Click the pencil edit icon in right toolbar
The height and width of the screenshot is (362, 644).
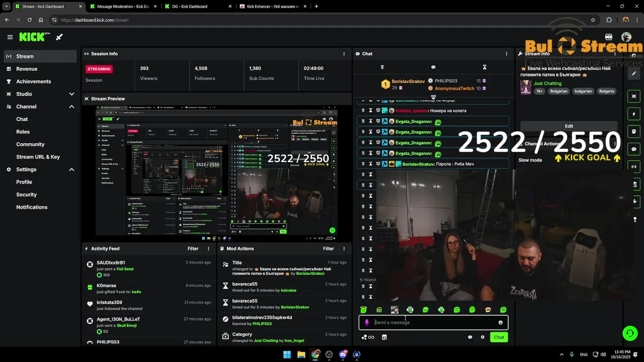[634, 73]
